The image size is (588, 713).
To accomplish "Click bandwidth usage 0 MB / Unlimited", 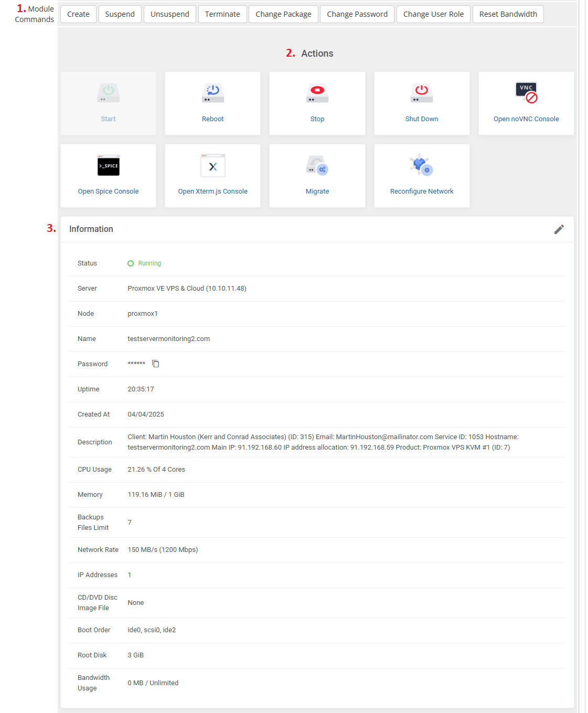I will (153, 683).
